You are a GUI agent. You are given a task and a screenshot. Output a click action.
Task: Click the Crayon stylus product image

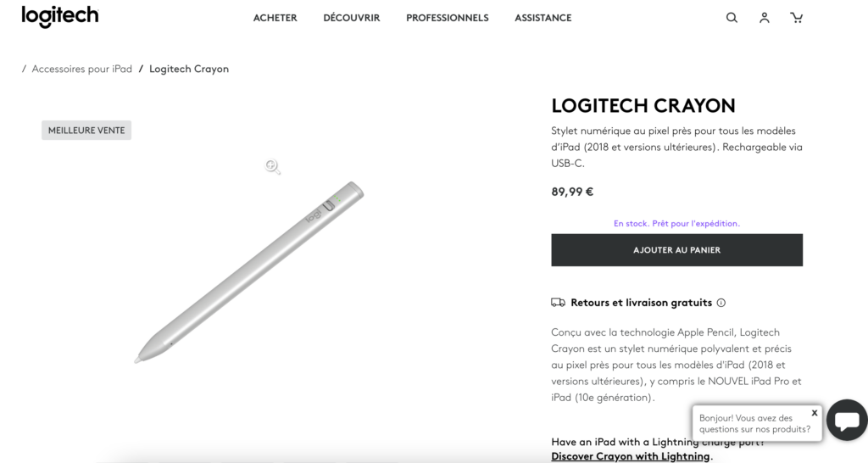pyautogui.click(x=250, y=271)
